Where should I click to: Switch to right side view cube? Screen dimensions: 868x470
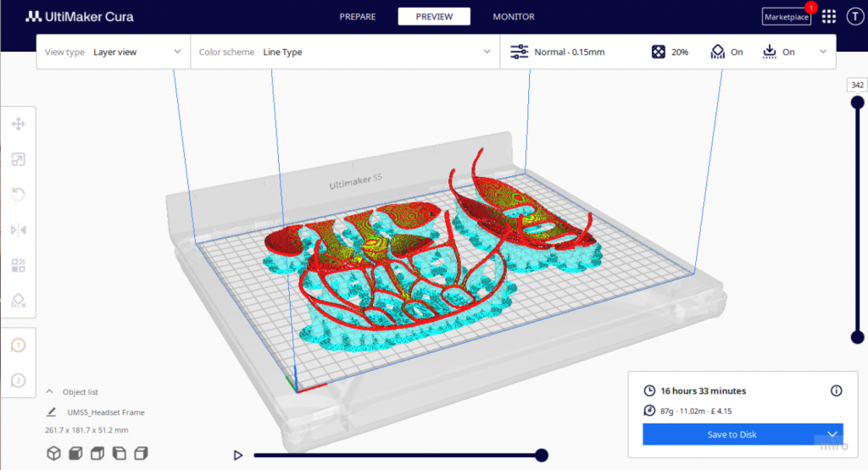point(142,453)
